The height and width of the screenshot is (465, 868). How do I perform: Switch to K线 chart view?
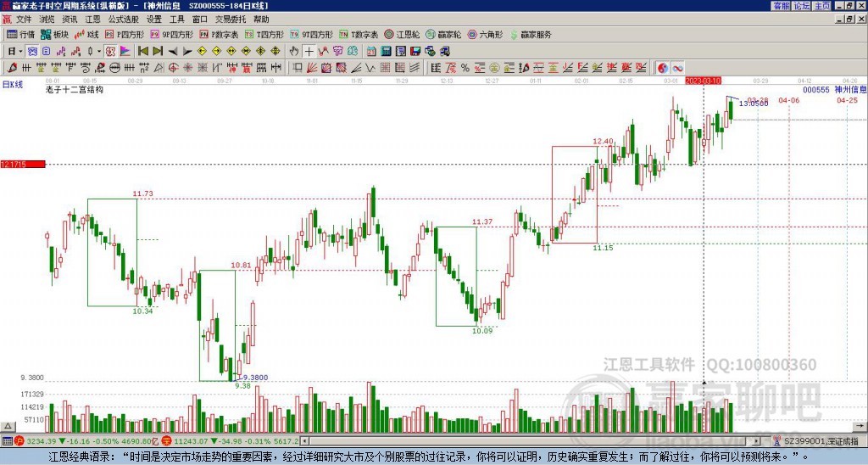[86, 34]
